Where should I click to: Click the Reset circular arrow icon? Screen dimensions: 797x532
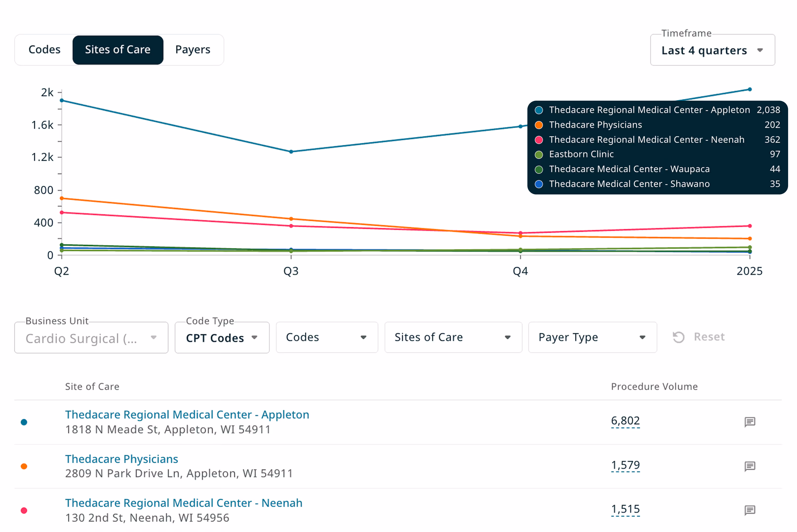(678, 337)
